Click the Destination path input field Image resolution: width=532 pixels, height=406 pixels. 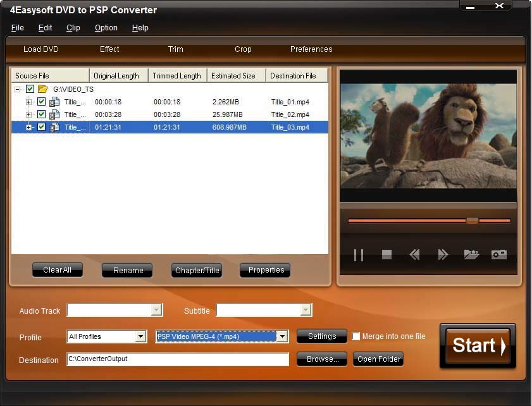pyautogui.click(x=177, y=359)
